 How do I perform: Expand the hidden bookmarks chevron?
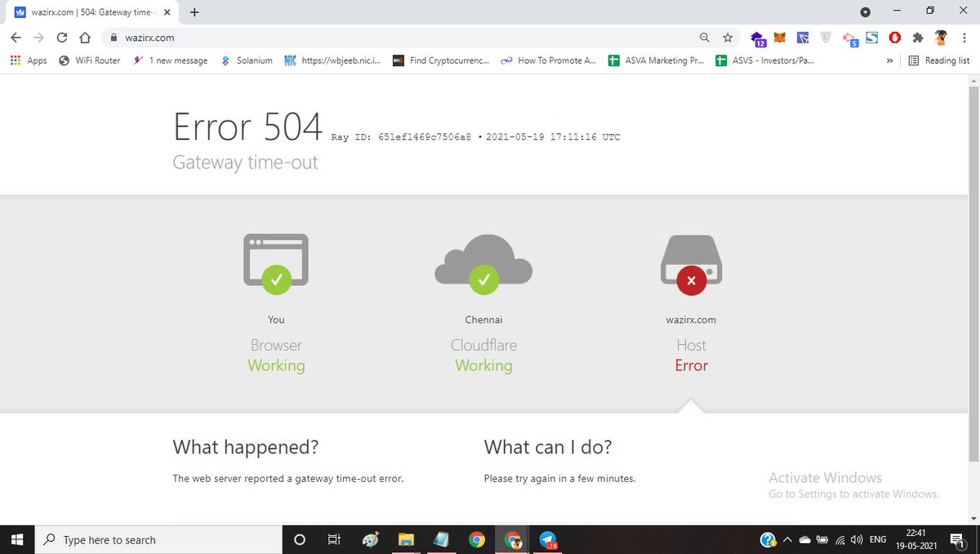[x=889, y=60]
